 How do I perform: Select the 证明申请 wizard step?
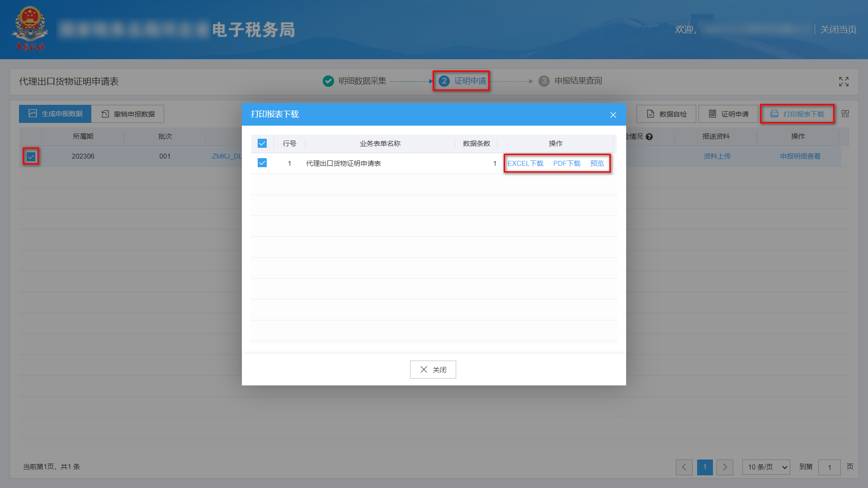[x=444, y=81]
